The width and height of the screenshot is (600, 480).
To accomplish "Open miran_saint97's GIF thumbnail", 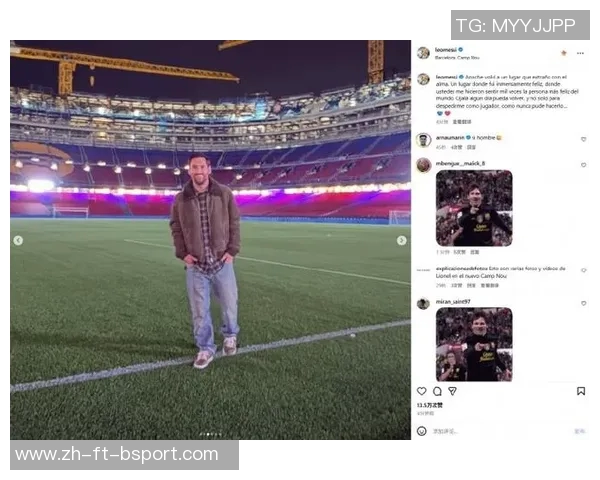I will pos(474,344).
